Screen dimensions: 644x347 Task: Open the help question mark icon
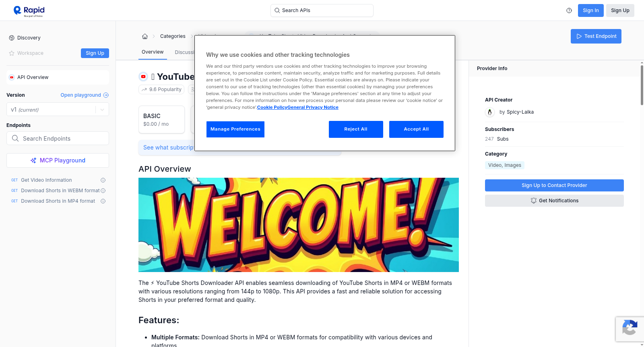569,10
